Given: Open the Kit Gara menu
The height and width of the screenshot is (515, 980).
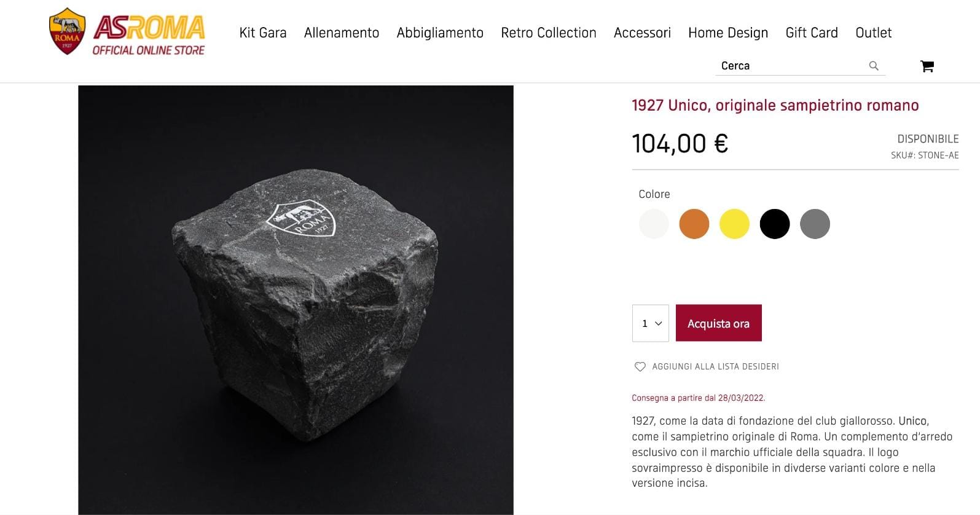Looking at the screenshot, I should pos(263,33).
